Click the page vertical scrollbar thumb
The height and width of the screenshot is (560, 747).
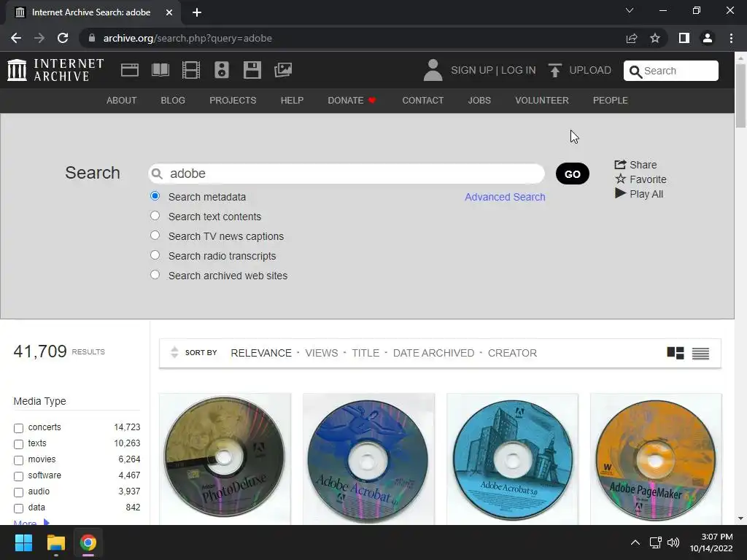740,96
